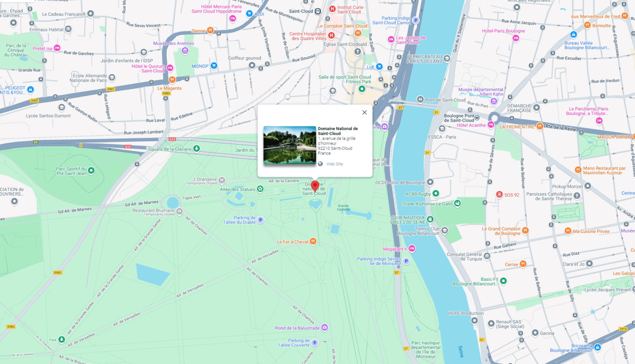This screenshot has height=364, width=635.
Task: Close the Domaine National de Saint-Cloud info window
Action: [x=364, y=112]
